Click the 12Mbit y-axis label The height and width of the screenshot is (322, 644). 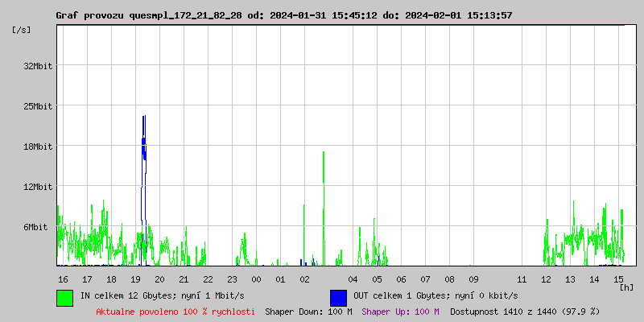point(38,187)
